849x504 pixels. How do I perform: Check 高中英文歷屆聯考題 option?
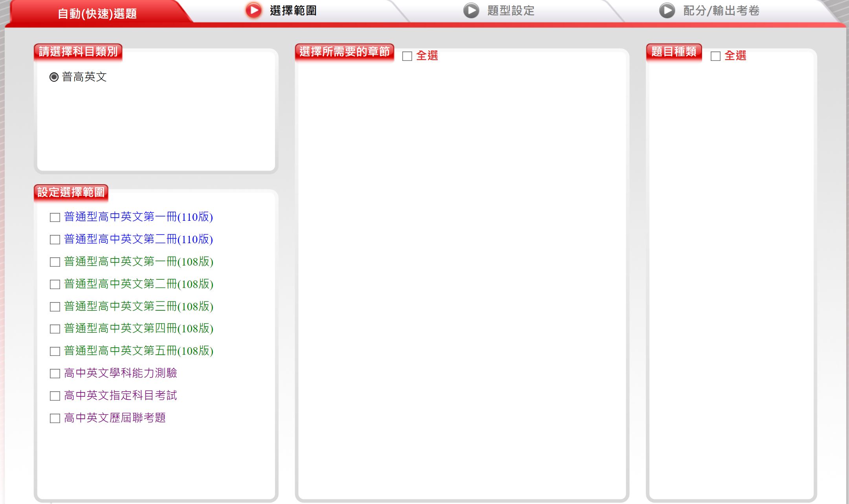pyautogui.click(x=55, y=418)
